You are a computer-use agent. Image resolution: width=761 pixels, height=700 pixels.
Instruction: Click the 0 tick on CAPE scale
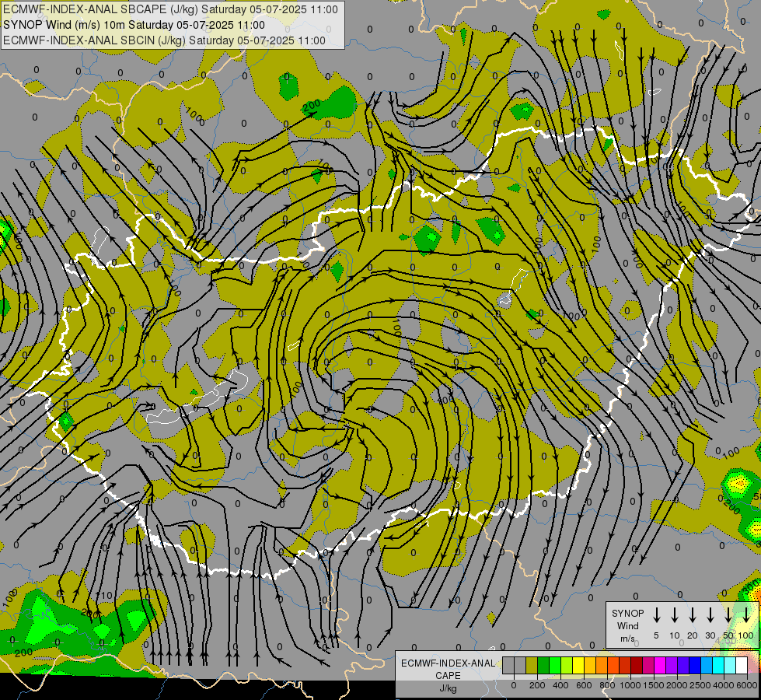514,685
